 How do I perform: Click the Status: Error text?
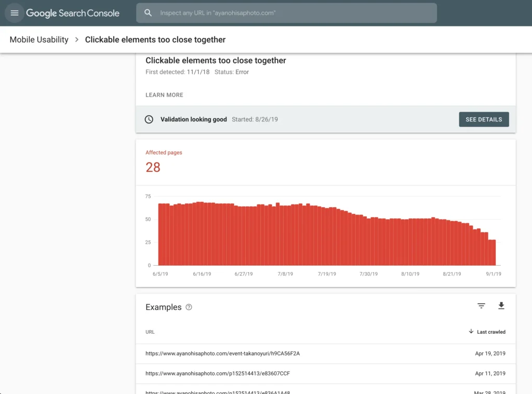232,72
